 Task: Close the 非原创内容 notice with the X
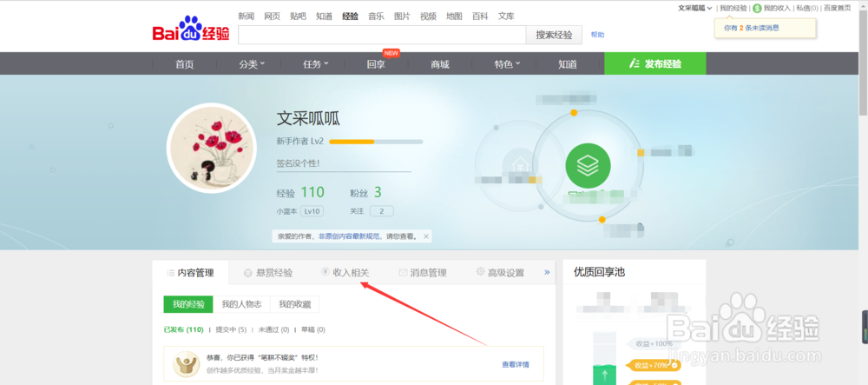pyautogui.click(x=425, y=236)
